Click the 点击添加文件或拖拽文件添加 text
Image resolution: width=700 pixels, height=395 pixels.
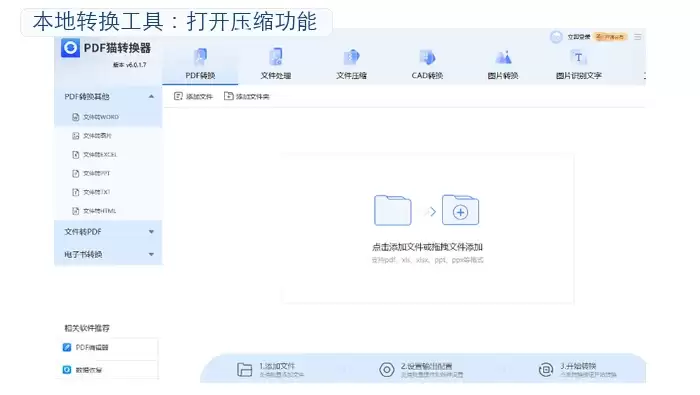427,247
